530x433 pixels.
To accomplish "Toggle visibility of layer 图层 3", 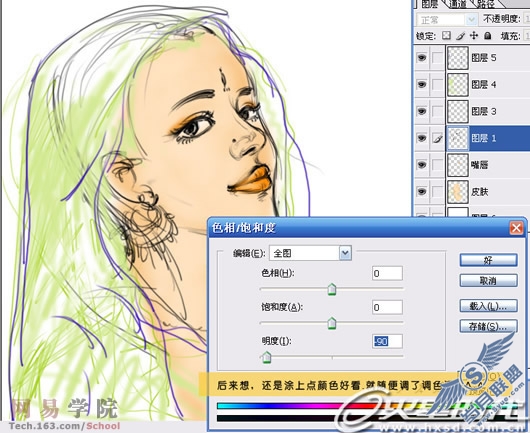I will tap(421, 111).
